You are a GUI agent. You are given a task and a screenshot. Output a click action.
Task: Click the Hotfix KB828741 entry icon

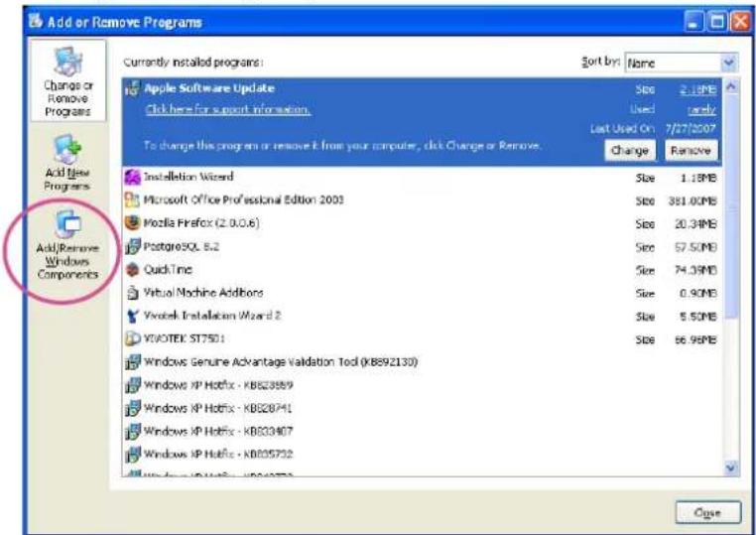[132, 408]
